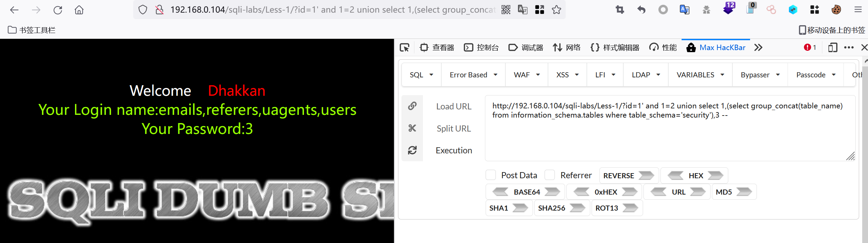Image resolution: width=868 pixels, height=243 pixels.
Task: Expand the LDAP dropdown
Action: point(646,75)
